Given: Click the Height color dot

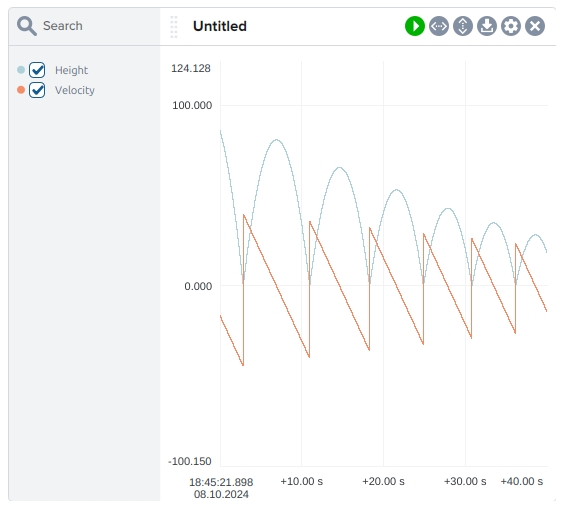Looking at the screenshot, I should [x=21, y=70].
